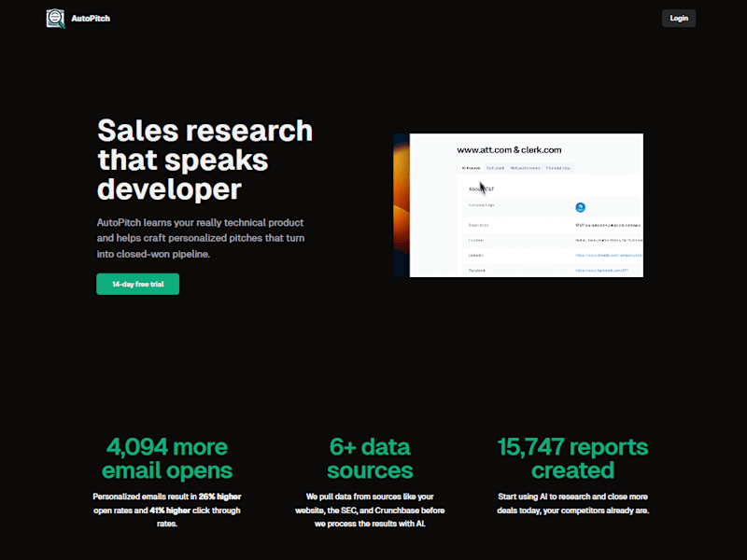Click the AutoPitch brand name in the header
747x560 pixels.
coord(91,19)
